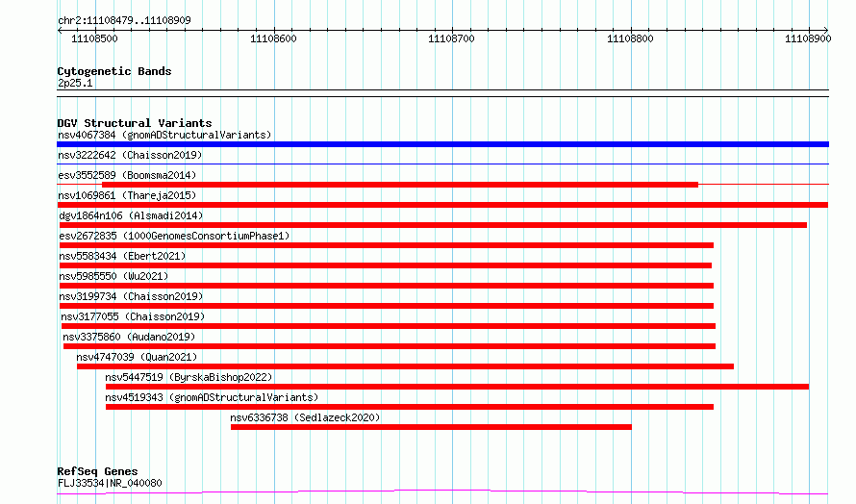Select the red bar under nsv5447519 ByrskaBishop2022
This screenshot has width=856, height=504.
[457, 387]
